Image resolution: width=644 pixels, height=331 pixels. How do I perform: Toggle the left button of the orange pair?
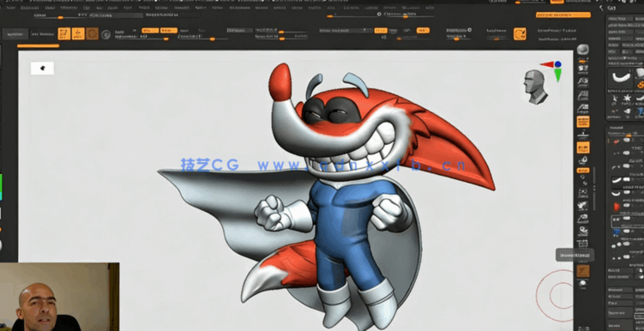point(150,30)
